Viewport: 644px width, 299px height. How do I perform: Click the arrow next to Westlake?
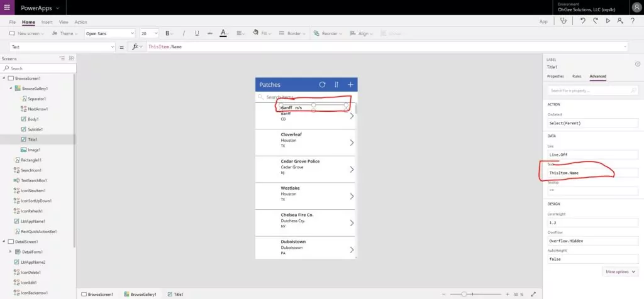click(x=352, y=197)
